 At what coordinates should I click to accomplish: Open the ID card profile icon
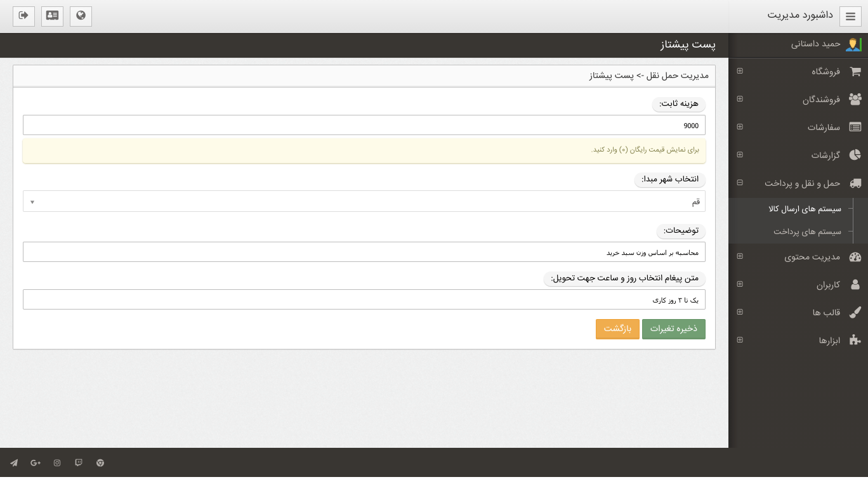(x=52, y=16)
